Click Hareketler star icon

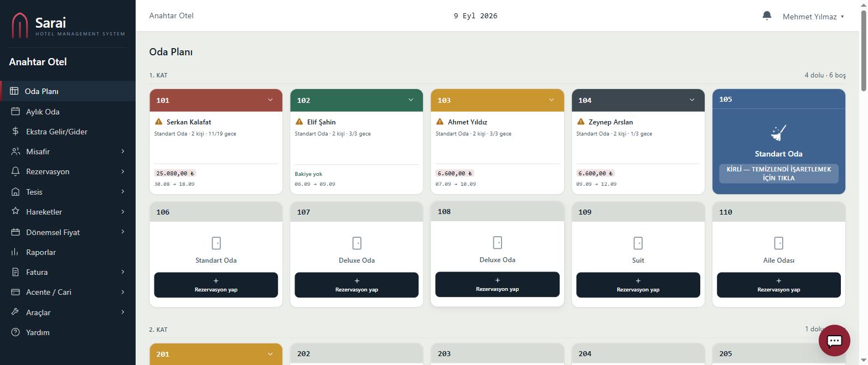point(15,212)
